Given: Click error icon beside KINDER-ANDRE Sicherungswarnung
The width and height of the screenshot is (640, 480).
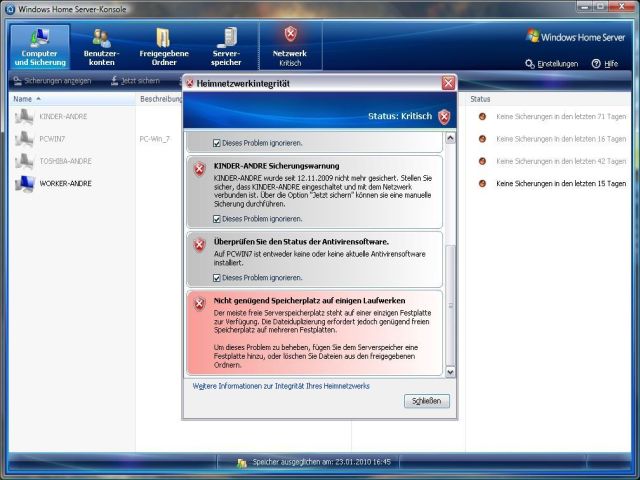Looking at the screenshot, I should click(199, 169).
